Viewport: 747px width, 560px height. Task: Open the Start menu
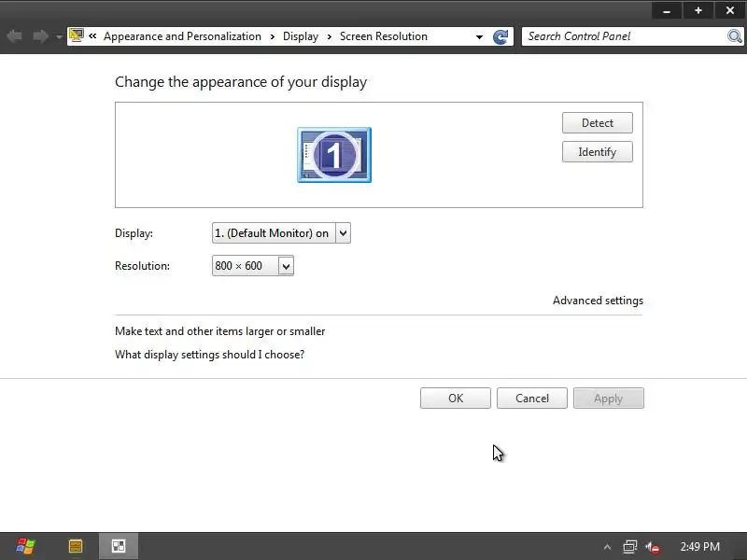[25, 546]
